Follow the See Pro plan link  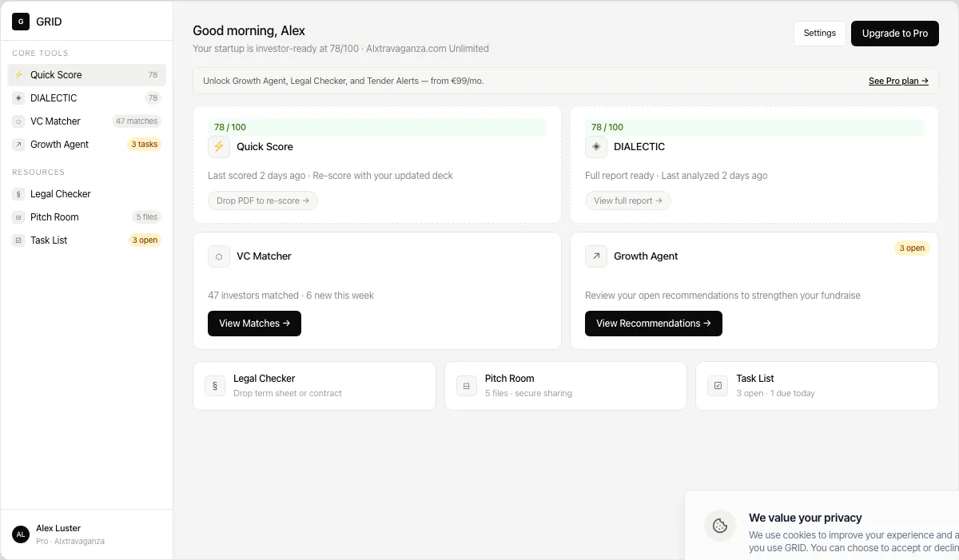tap(897, 81)
